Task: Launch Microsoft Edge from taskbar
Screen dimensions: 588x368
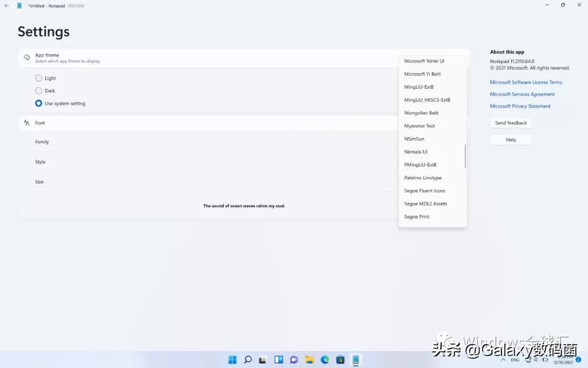Action: (x=325, y=360)
